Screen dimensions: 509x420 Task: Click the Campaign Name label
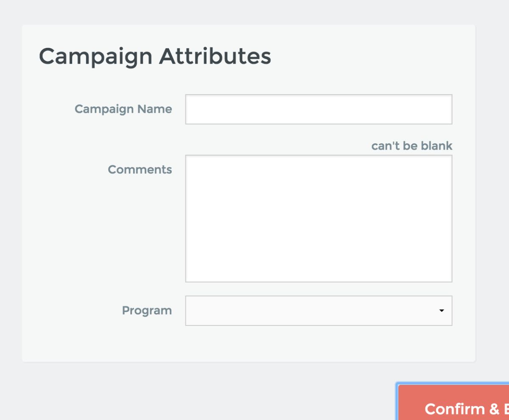(123, 109)
